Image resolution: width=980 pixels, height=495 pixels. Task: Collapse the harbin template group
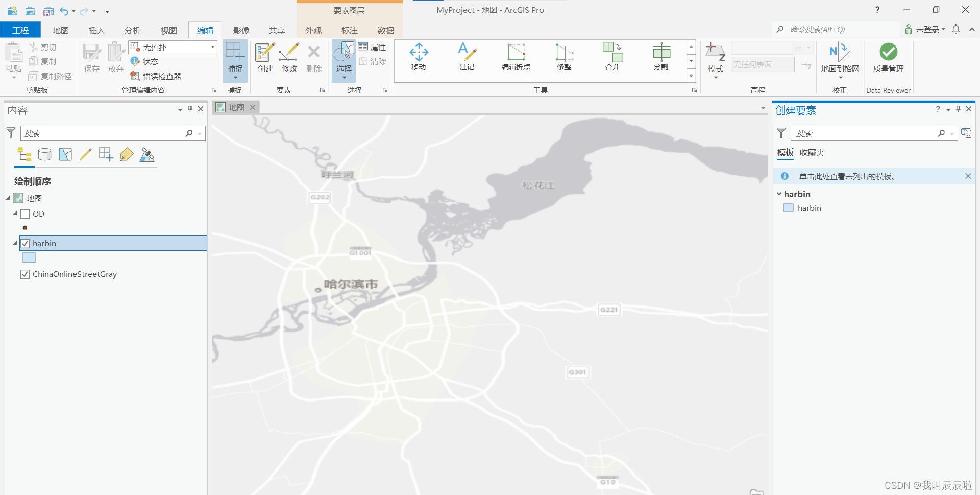tap(779, 194)
